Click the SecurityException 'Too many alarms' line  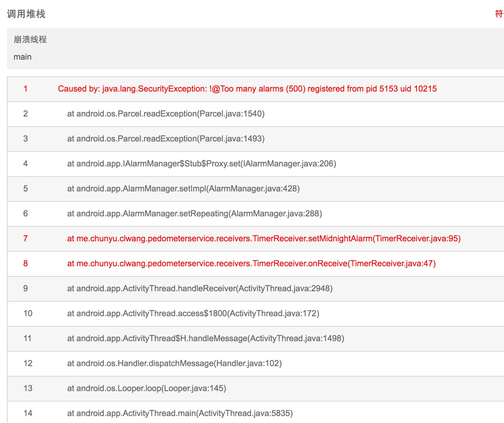pyautogui.click(x=247, y=89)
